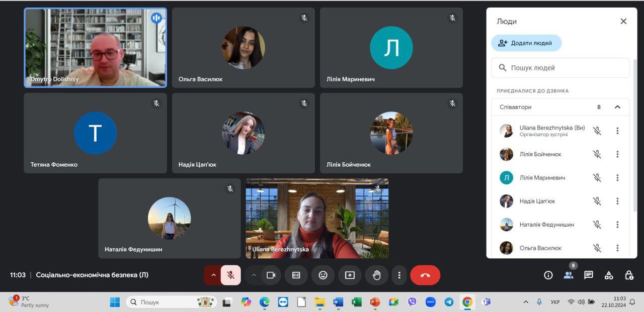Open Telegram from the Windows taskbar
Viewport: 644px width, 312px height.
[449, 302]
